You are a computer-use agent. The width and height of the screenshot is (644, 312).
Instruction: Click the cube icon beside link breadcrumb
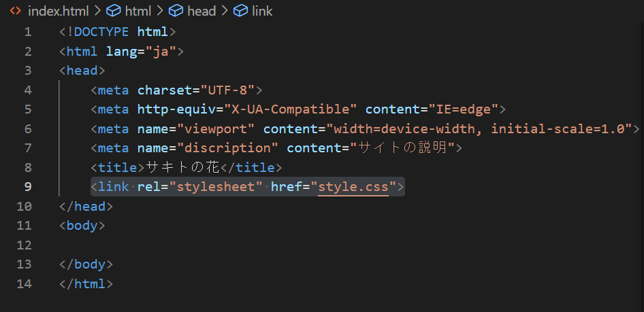point(240,12)
